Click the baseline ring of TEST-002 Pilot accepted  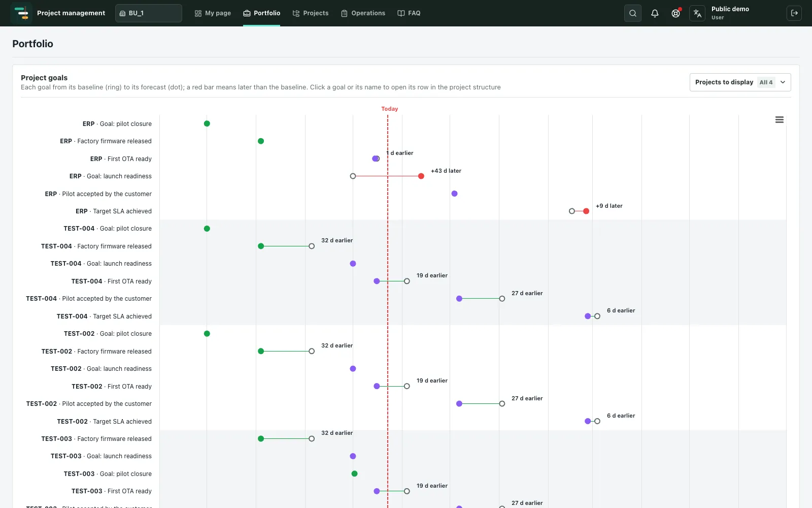click(x=502, y=404)
